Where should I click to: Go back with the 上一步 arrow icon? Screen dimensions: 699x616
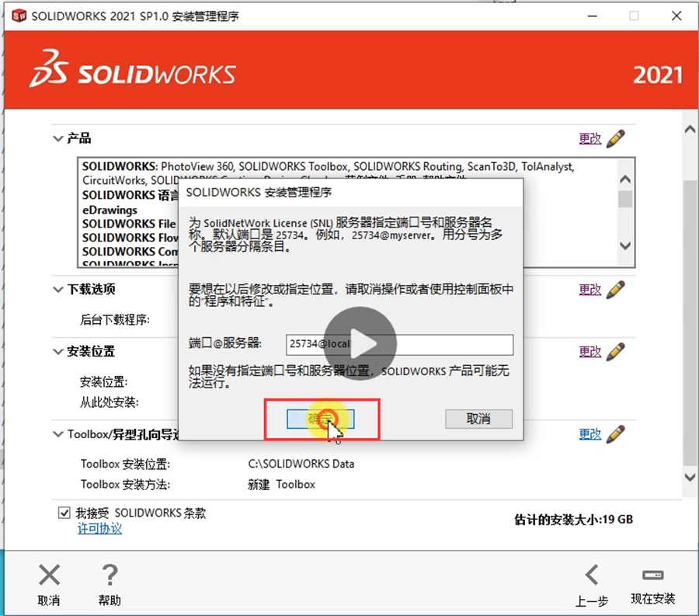point(592,575)
